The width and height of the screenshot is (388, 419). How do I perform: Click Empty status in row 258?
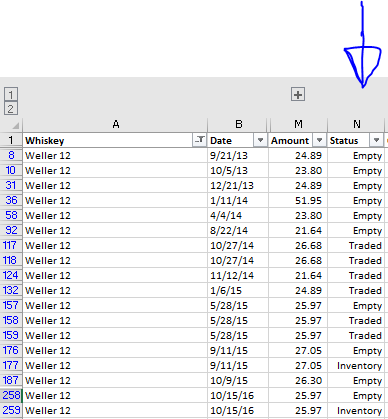click(356, 395)
